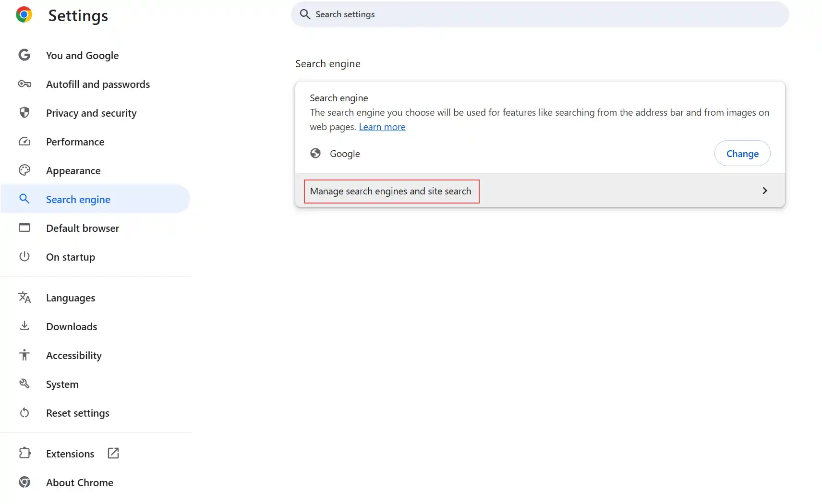Click the power icon for On startup
Viewport: 822px width, 504px height.
coord(24,257)
